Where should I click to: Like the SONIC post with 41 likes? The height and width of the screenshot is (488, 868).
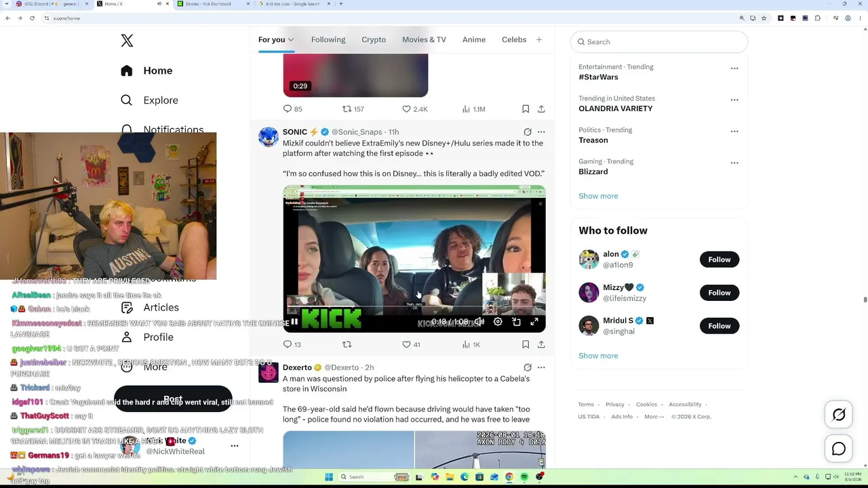click(412, 344)
